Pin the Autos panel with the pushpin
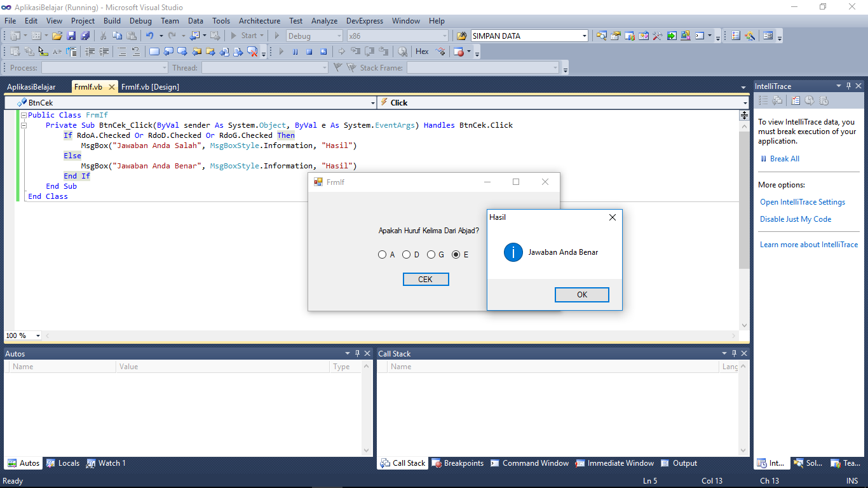This screenshot has width=868, height=488. pos(358,353)
